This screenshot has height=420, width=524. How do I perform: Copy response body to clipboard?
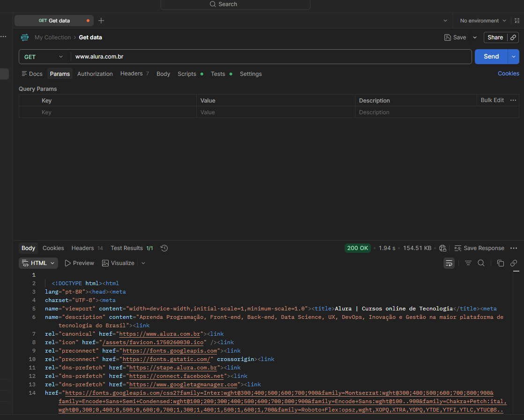pyautogui.click(x=500, y=263)
